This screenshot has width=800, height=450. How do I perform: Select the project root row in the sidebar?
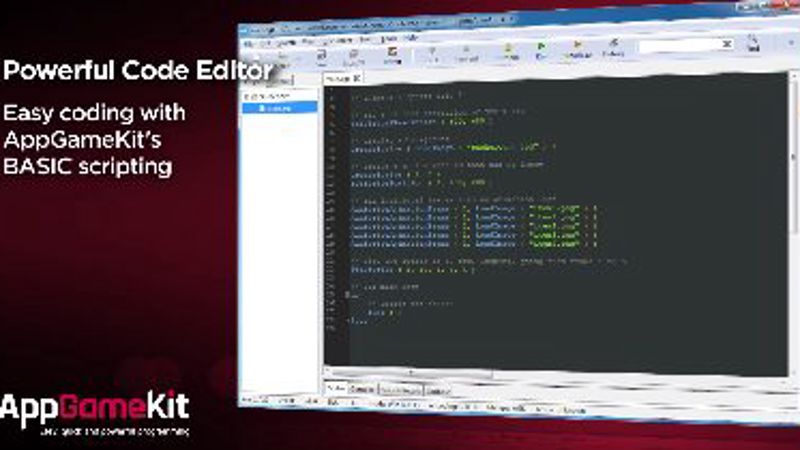(269, 96)
